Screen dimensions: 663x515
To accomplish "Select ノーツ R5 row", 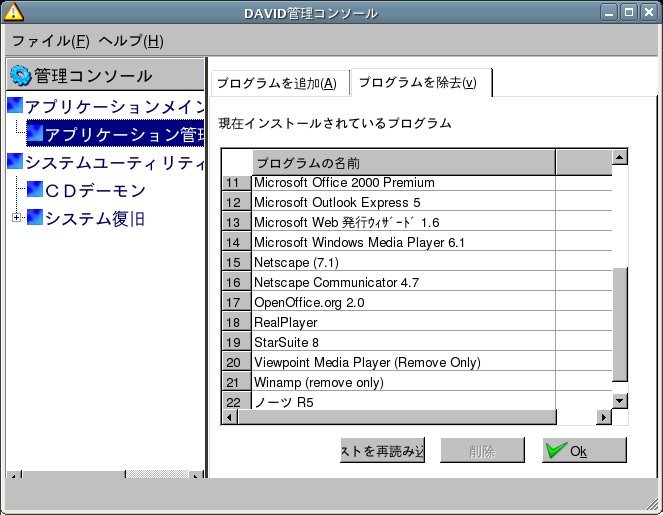I will point(404,400).
